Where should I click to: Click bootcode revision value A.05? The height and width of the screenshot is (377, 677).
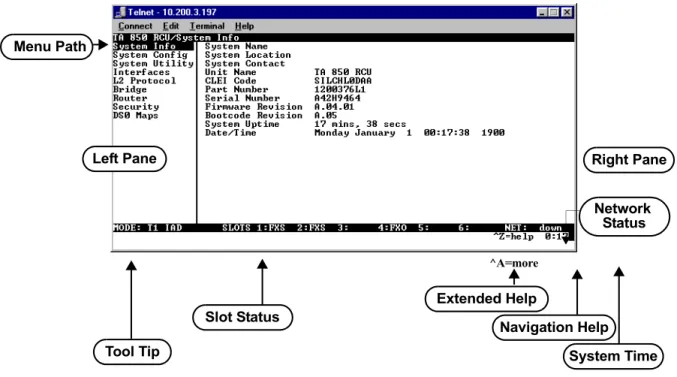pyautogui.click(x=326, y=115)
